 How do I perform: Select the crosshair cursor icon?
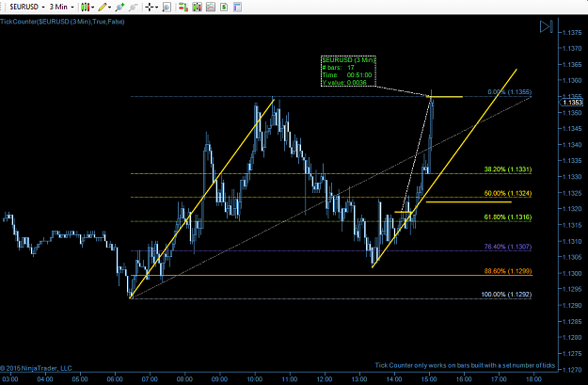pos(150,7)
